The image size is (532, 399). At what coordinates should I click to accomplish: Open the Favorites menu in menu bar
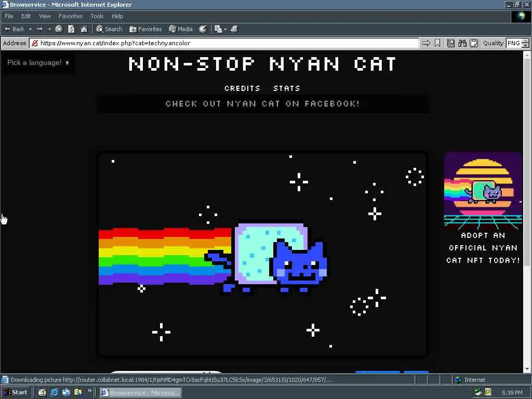pyautogui.click(x=70, y=16)
